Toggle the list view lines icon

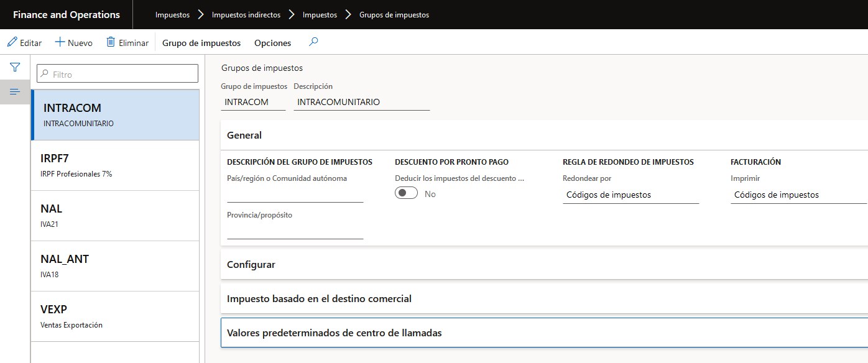pyautogui.click(x=15, y=92)
